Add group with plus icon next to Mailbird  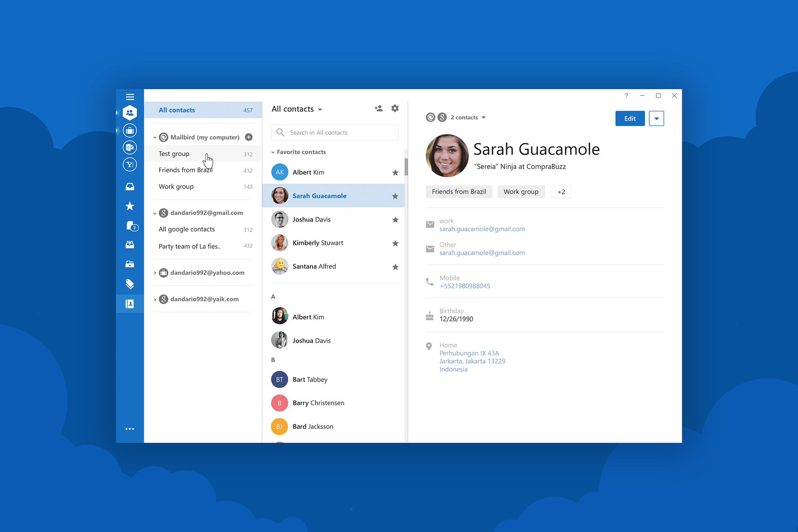tap(249, 137)
